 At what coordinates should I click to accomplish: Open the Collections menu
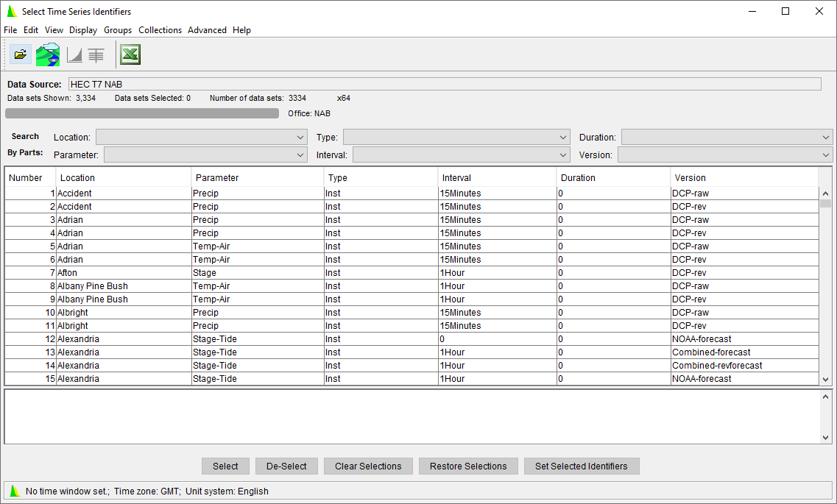point(160,30)
